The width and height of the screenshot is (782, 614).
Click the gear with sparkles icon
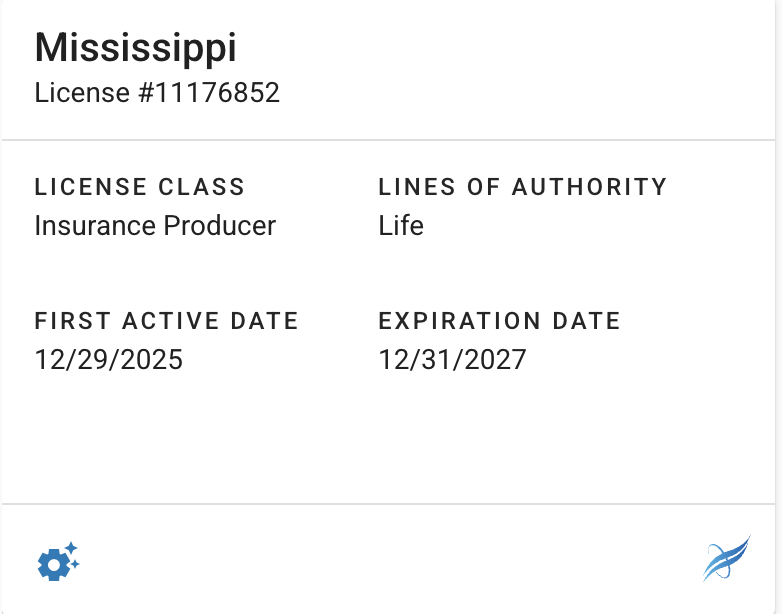[57, 563]
